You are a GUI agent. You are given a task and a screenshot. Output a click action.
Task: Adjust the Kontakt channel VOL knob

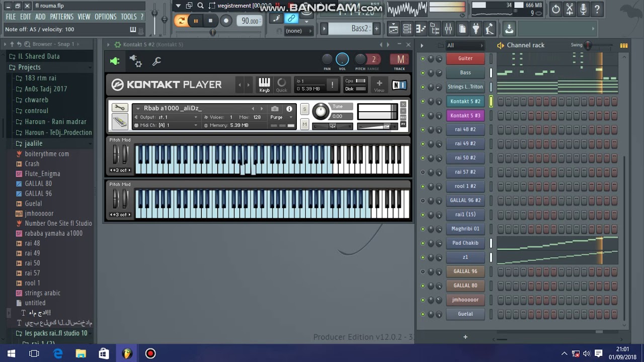click(x=342, y=60)
